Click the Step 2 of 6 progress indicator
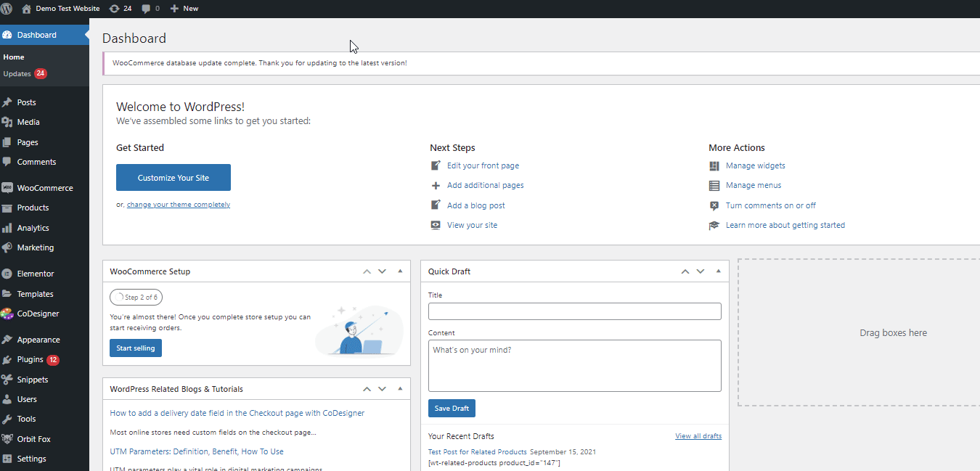This screenshot has width=980, height=471. pyautogui.click(x=136, y=298)
